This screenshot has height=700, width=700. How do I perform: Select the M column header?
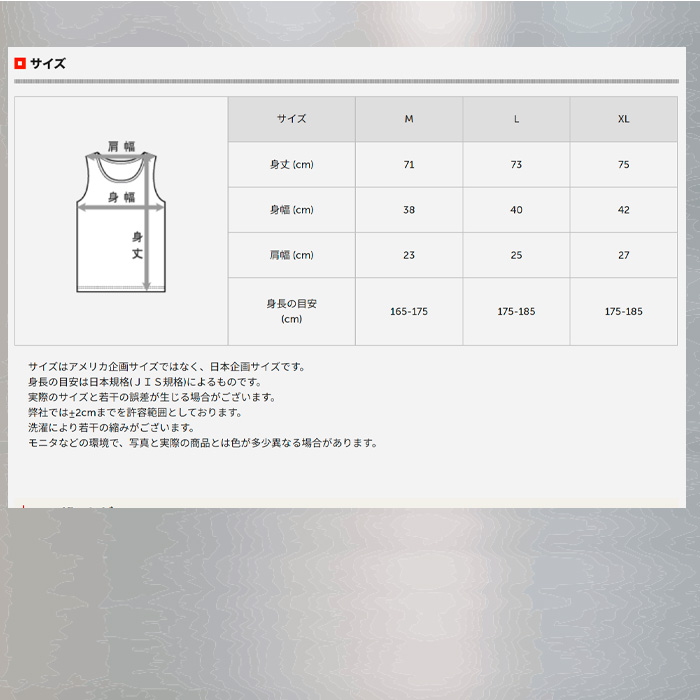click(409, 119)
